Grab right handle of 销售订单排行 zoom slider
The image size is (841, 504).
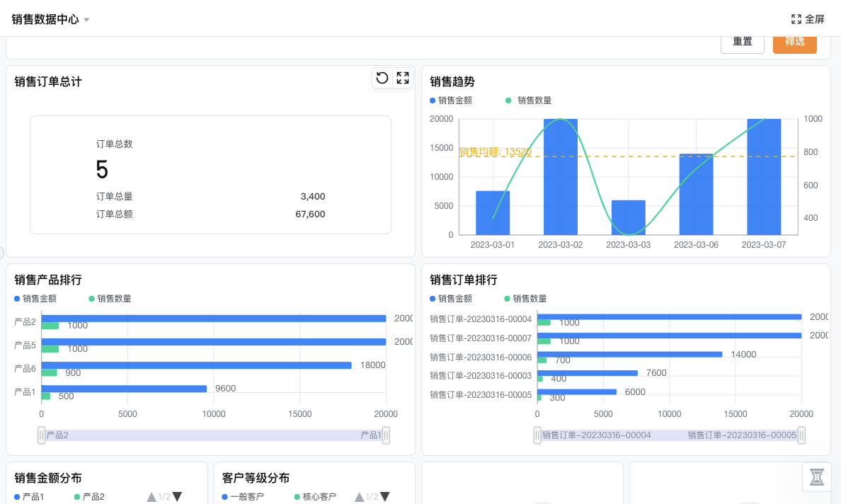tap(801, 435)
